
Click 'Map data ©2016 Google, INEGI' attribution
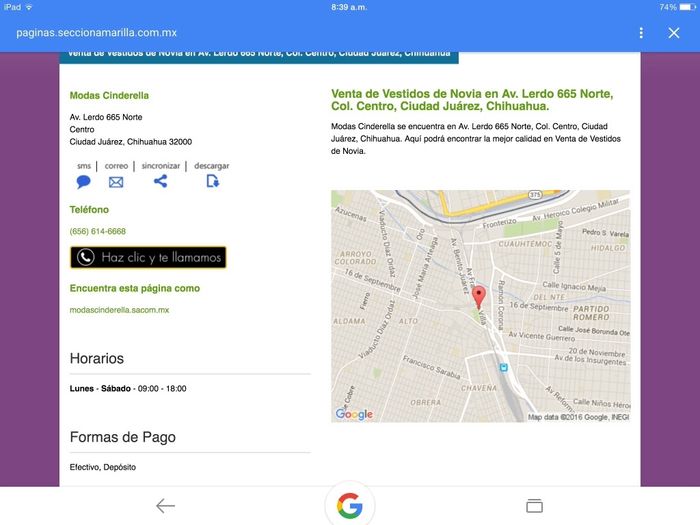coord(578,417)
